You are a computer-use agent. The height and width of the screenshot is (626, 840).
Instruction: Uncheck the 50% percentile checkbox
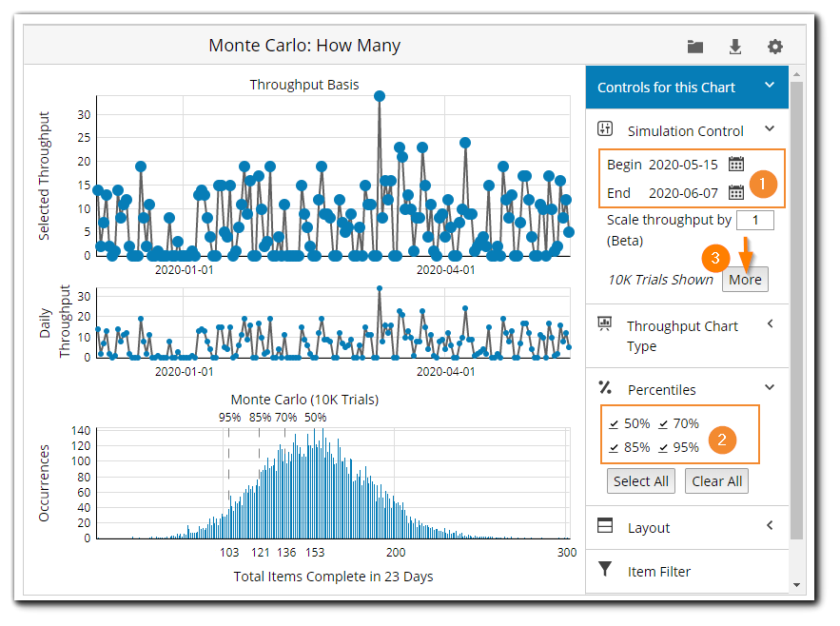612,426
